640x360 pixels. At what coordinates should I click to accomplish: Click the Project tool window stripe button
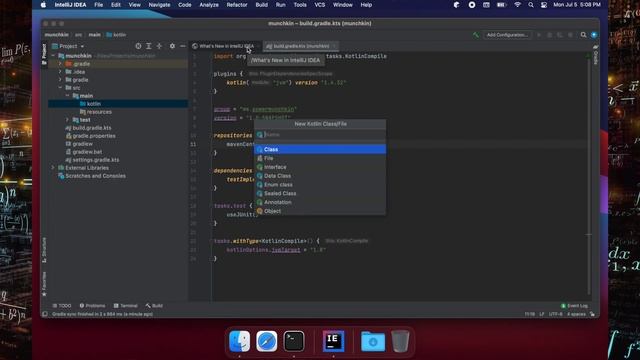point(44,54)
